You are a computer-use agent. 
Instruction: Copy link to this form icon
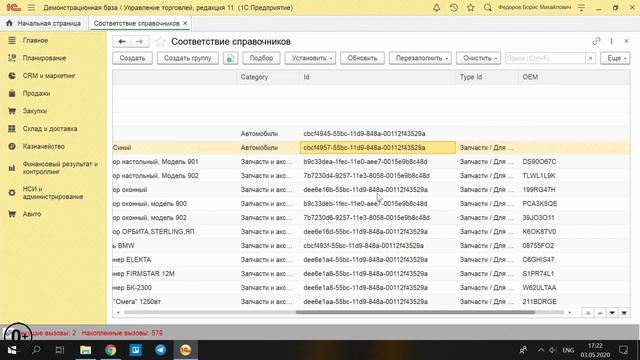pyautogui.click(x=596, y=41)
